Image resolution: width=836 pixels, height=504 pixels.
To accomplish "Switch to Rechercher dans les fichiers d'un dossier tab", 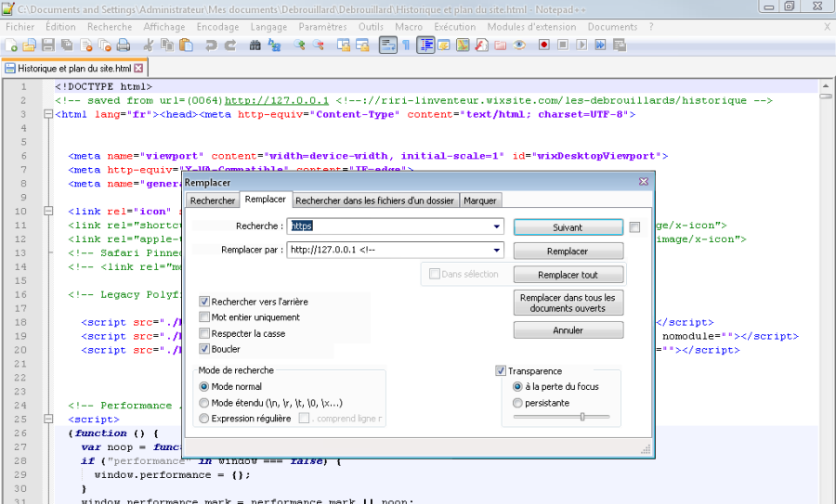I will coord(375,200).
